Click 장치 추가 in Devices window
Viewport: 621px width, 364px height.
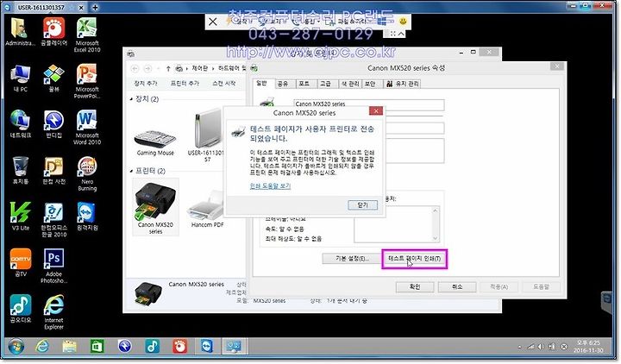click(146, 83)
